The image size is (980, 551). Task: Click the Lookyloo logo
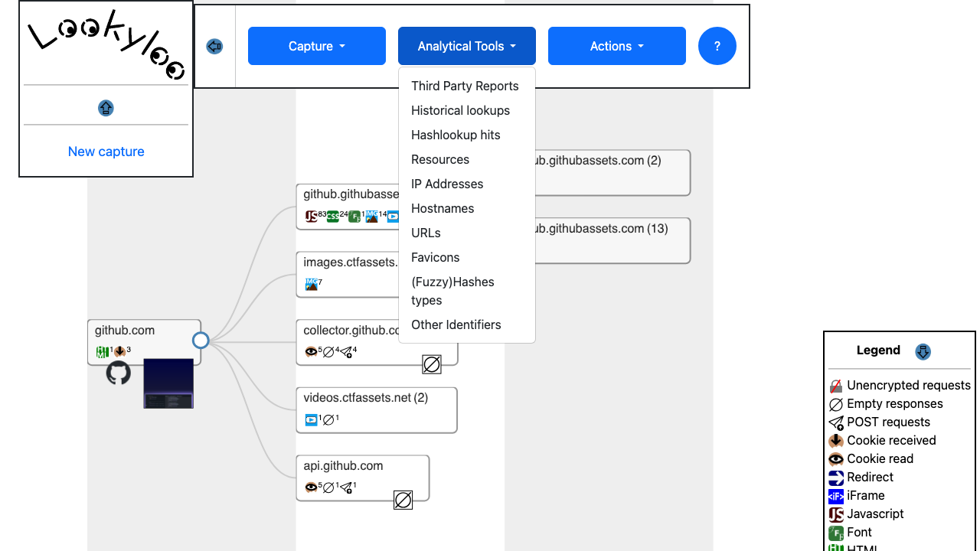click(106, 45)
